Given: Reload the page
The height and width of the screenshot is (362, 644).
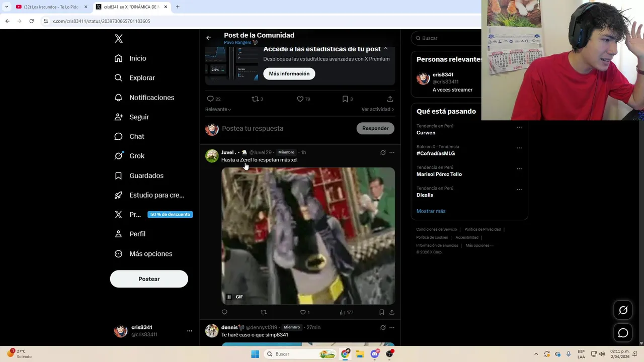Looking at the screenshot, I should click(31, 21).
